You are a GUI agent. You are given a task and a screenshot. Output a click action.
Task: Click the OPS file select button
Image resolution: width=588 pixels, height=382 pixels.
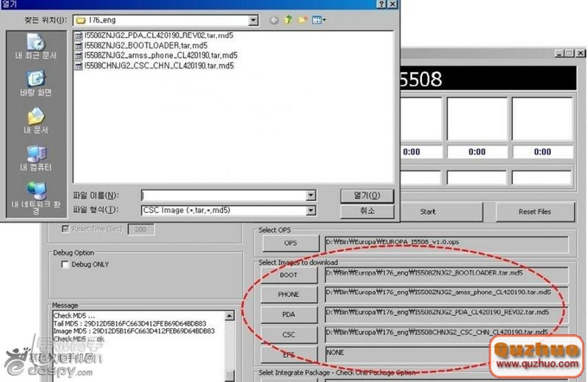[290, 243]
